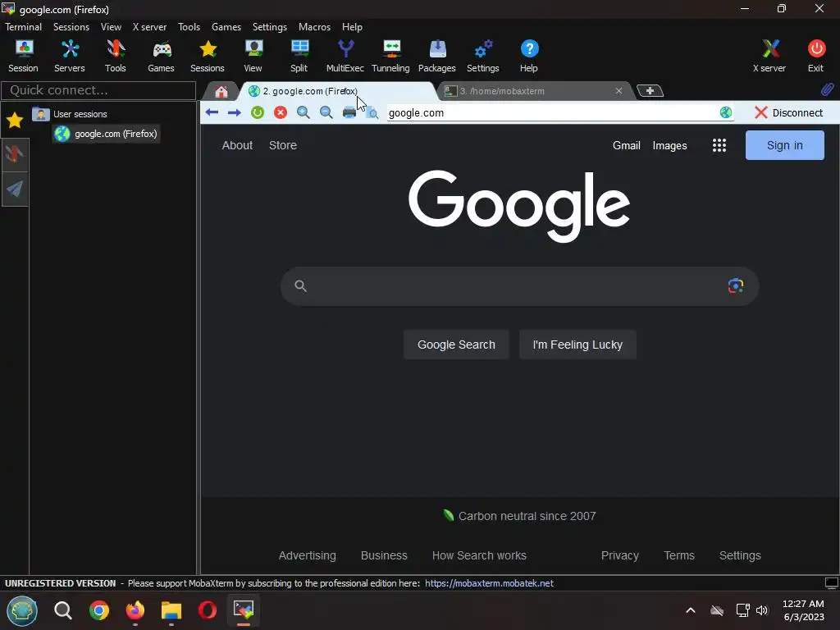
Task: Open the Images link
Action: 669,146
